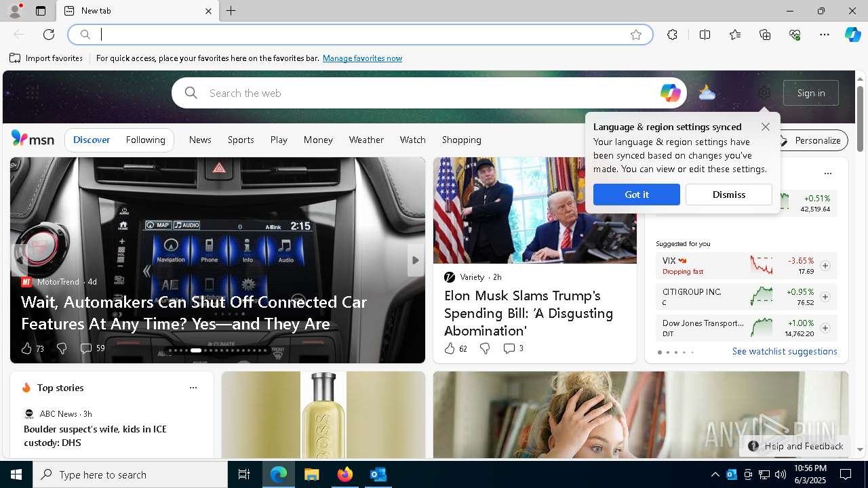
Task: Open File Explorer from taskbar
Action: tap(311, 474)
